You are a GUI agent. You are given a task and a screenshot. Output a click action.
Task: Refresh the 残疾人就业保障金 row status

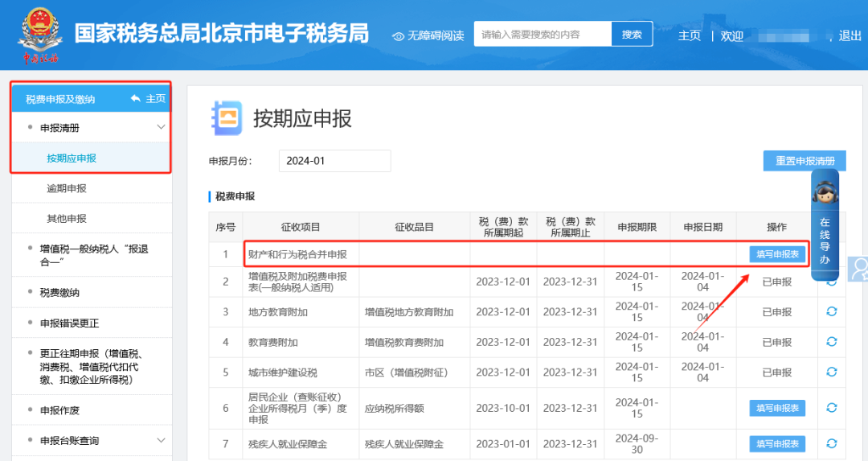832,444
